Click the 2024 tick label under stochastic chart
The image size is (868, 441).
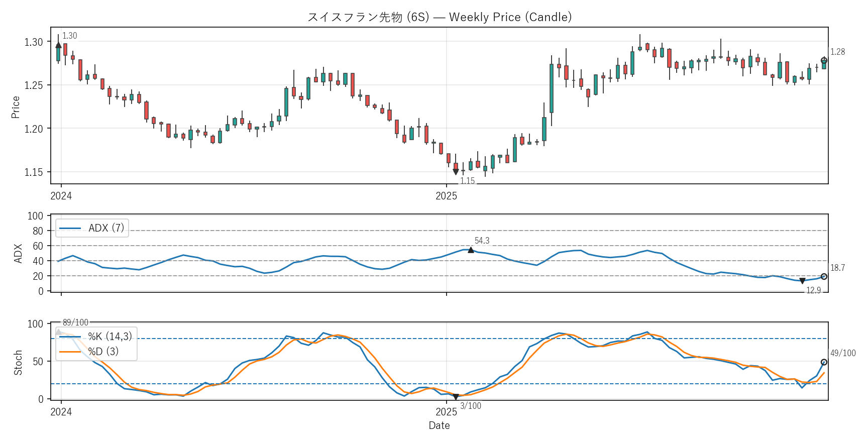pos(61,412)
